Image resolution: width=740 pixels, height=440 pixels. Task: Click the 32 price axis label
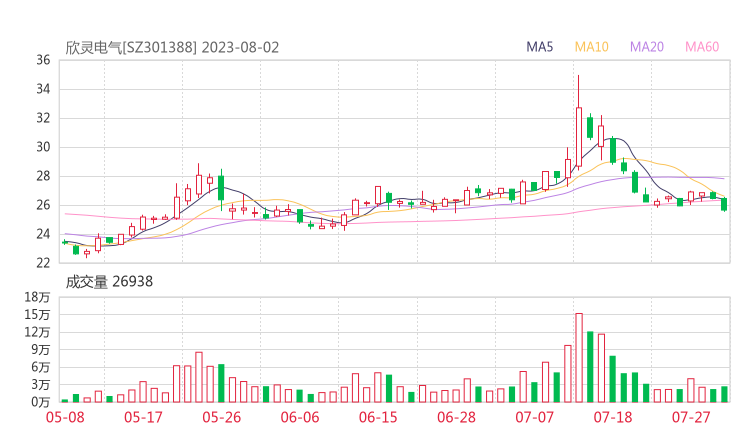(x=43, y=118)
